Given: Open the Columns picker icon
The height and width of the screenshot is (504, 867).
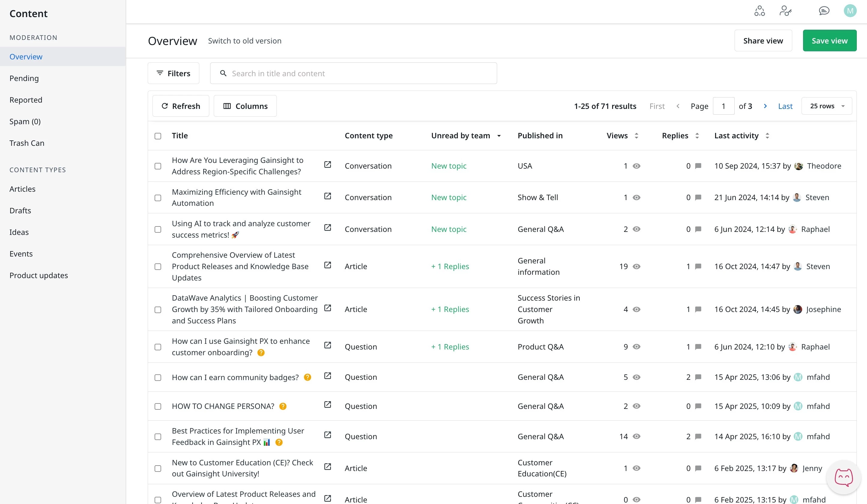Looking at the screenshot, I should click(227, 106).
